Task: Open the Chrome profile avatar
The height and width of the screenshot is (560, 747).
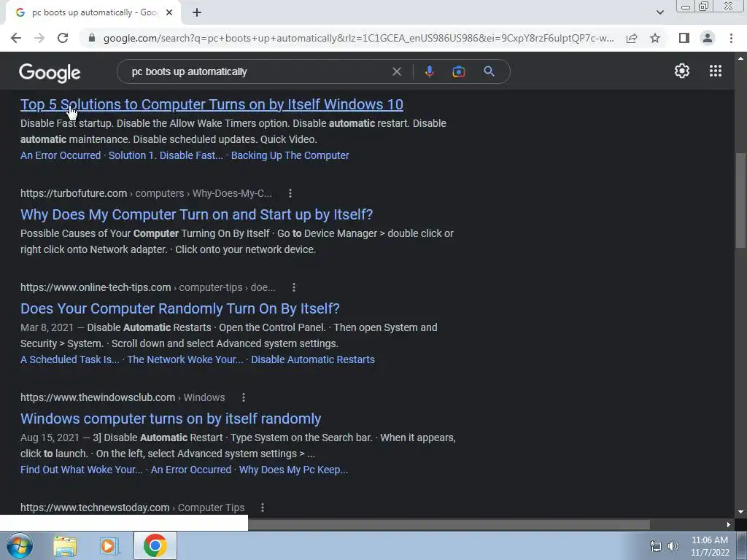Action: 708,38
